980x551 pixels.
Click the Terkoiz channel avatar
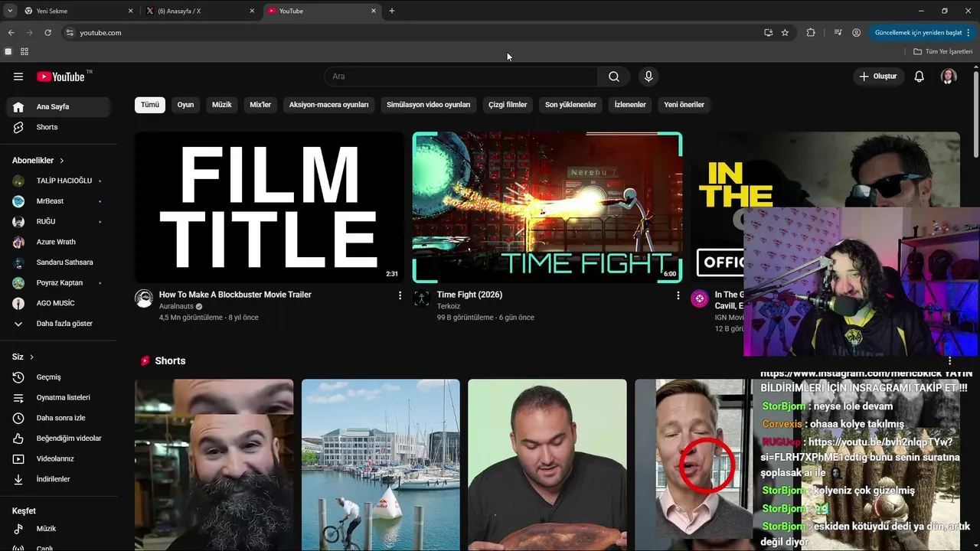[422, 298]
